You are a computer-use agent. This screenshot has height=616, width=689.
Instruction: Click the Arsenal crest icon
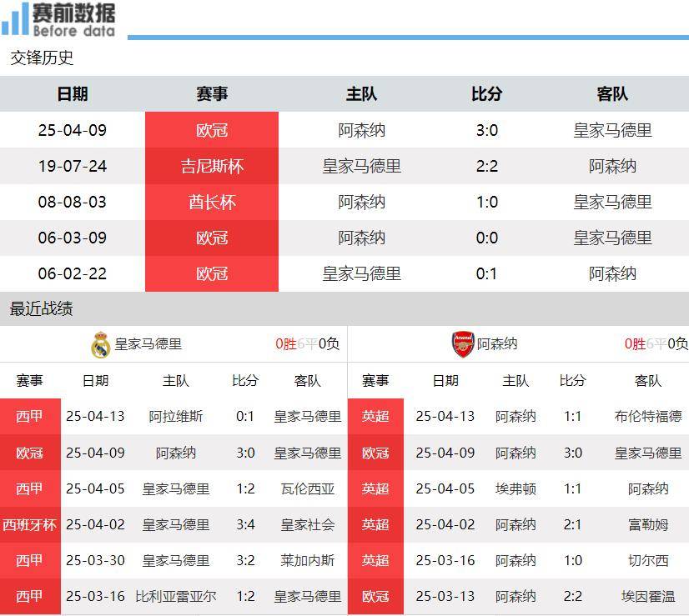coord(463,344)
